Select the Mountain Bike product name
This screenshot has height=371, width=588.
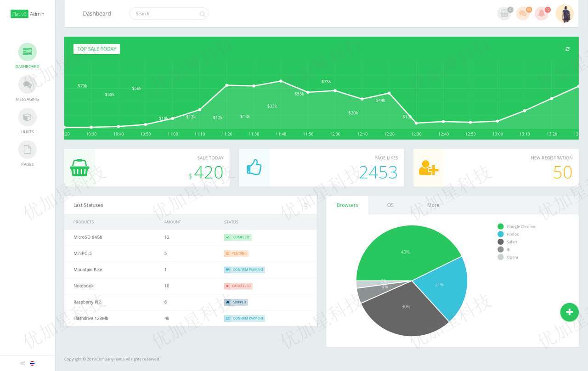pyautogui.click(x=88, y=270)
